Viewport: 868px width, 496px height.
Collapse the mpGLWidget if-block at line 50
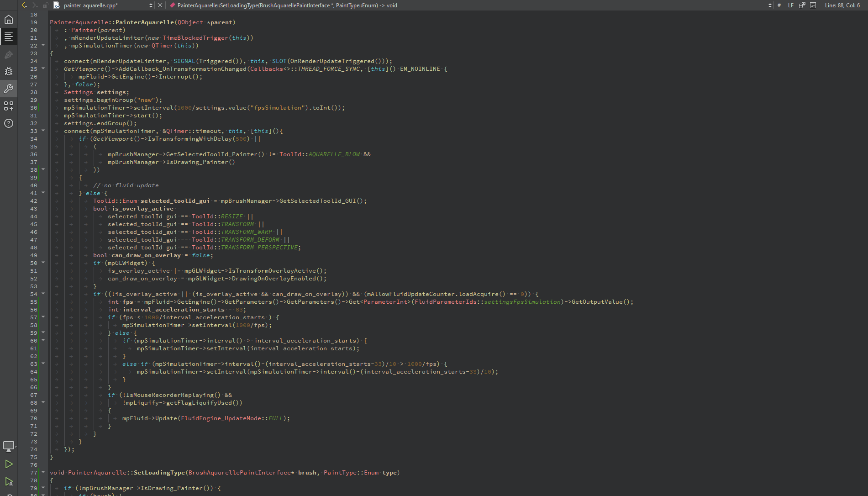(43, 263)
